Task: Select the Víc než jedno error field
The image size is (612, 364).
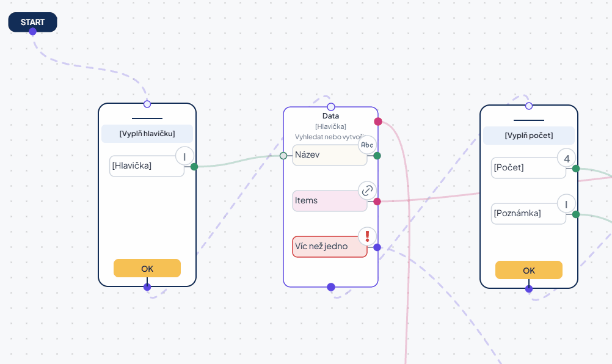Action: click(330, 246)
